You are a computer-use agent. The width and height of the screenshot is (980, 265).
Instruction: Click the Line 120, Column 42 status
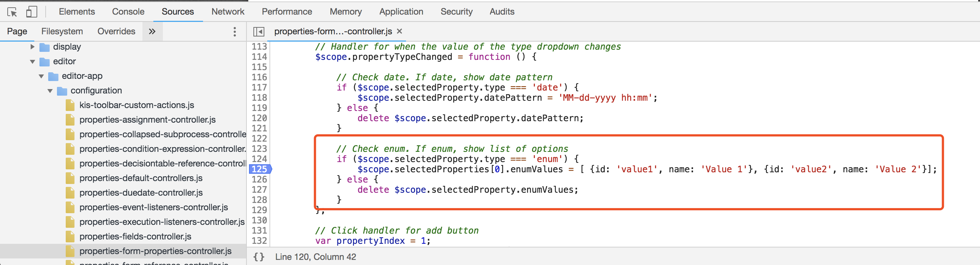coord(316,257)
